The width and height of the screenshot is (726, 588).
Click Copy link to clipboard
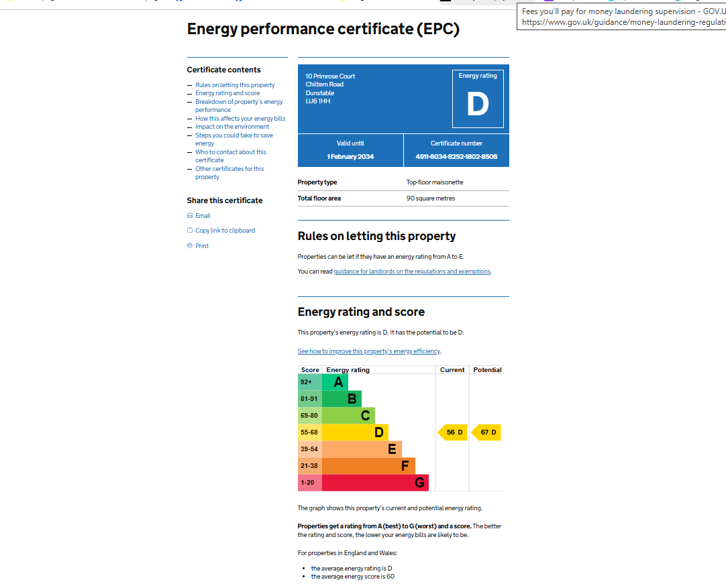(x=225, y=231)
